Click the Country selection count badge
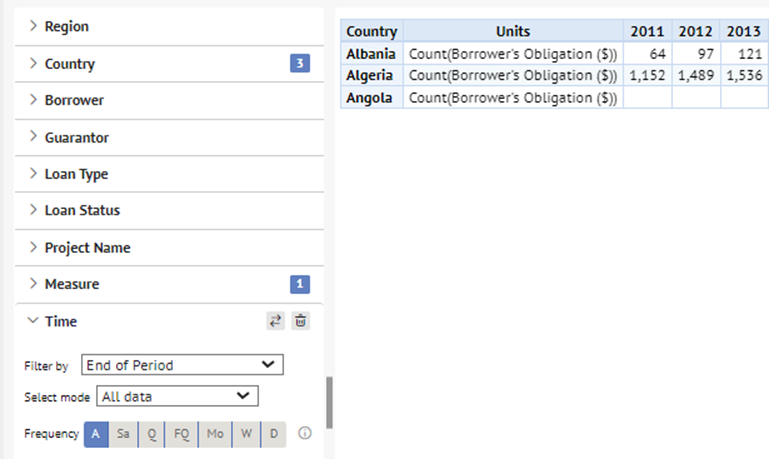 tap(300, 63)
